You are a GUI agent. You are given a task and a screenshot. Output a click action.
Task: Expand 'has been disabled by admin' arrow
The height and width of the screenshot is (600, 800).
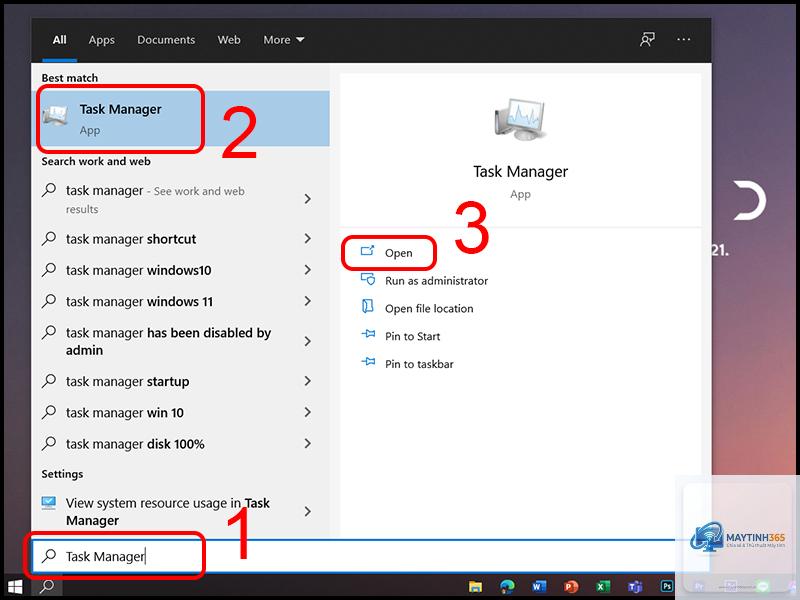tap(308, 341)
